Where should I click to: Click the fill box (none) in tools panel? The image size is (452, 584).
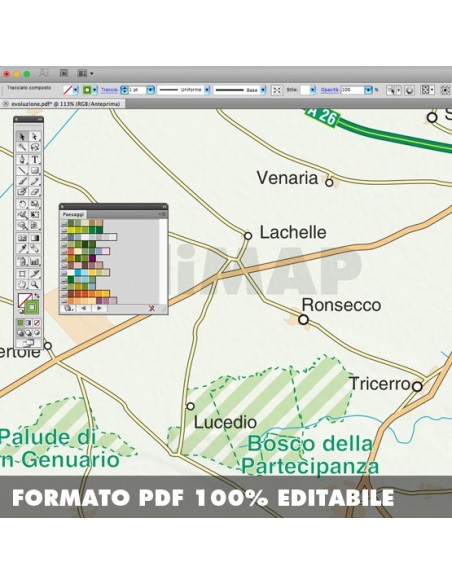(23, 299)
